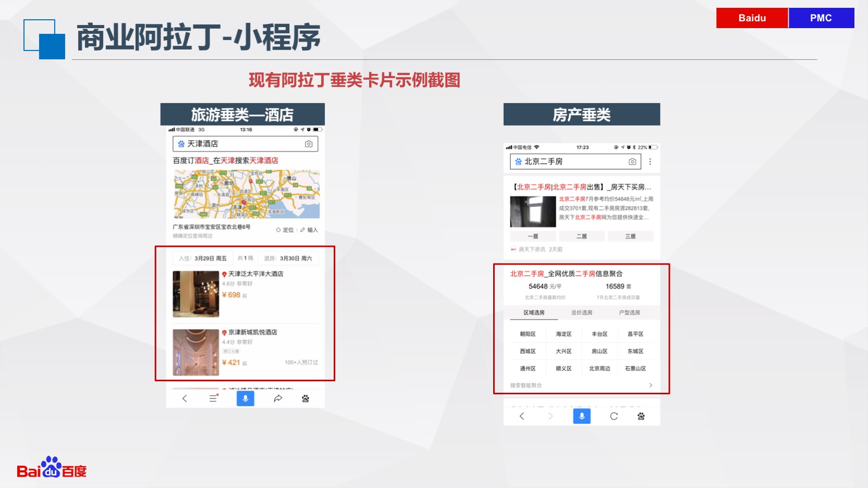
Task: Tap 大兴区 district cell
Action: tap(564, 351)
